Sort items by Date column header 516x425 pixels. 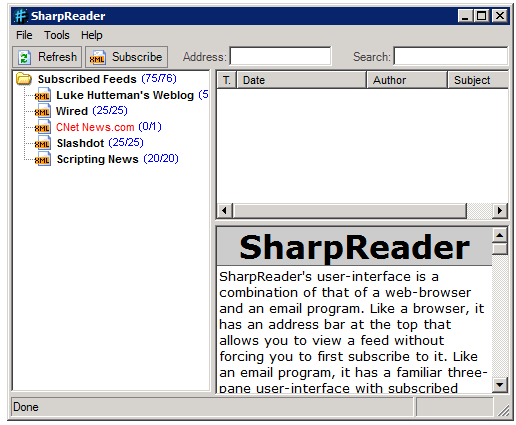[301, 80]
